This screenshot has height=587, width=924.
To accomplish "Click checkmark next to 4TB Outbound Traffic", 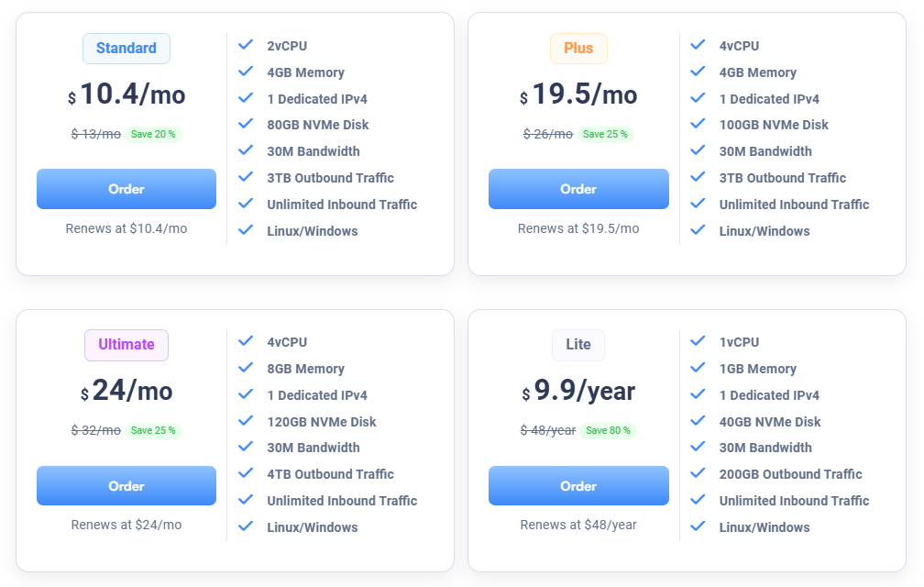I will tap(246, 473).
